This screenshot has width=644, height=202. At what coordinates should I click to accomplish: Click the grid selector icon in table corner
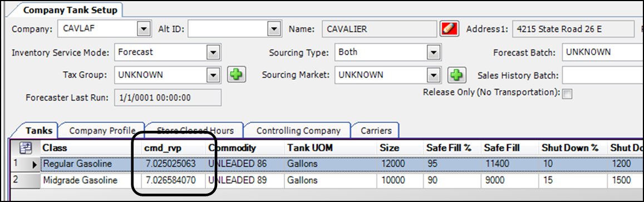[x=26, y=147]
